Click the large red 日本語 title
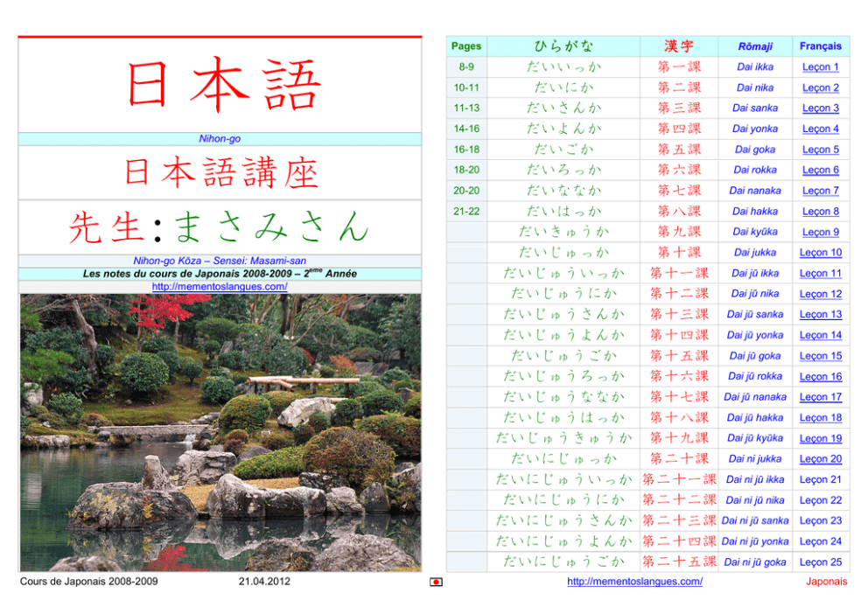868x614 pixels. (x=224, y=85)
